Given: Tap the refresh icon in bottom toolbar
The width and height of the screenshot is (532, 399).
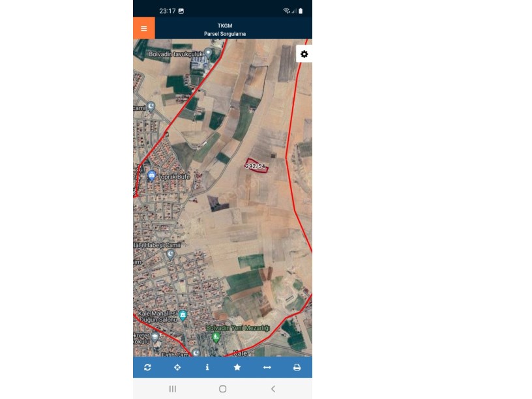Looking at the screenshot, I should 147,368.
